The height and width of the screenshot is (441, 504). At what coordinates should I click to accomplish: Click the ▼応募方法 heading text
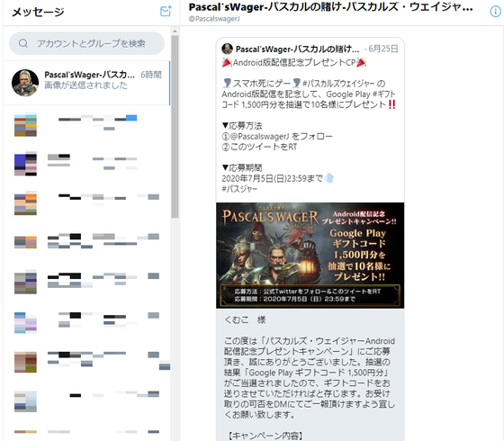[x=242, y=126]
